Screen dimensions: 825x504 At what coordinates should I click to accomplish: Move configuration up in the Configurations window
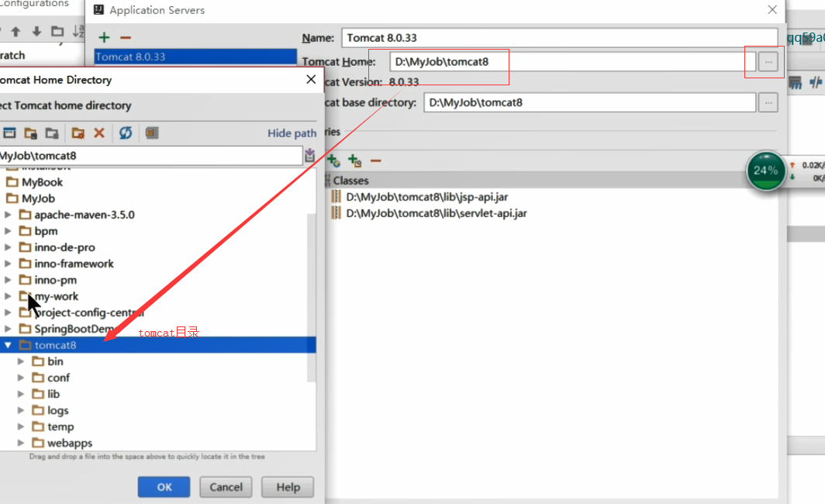[16, 32]
